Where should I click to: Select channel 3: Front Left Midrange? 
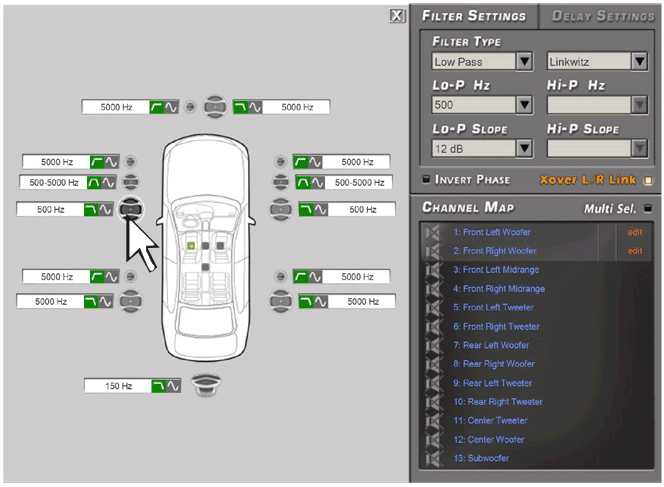click(x=496, y=270)
